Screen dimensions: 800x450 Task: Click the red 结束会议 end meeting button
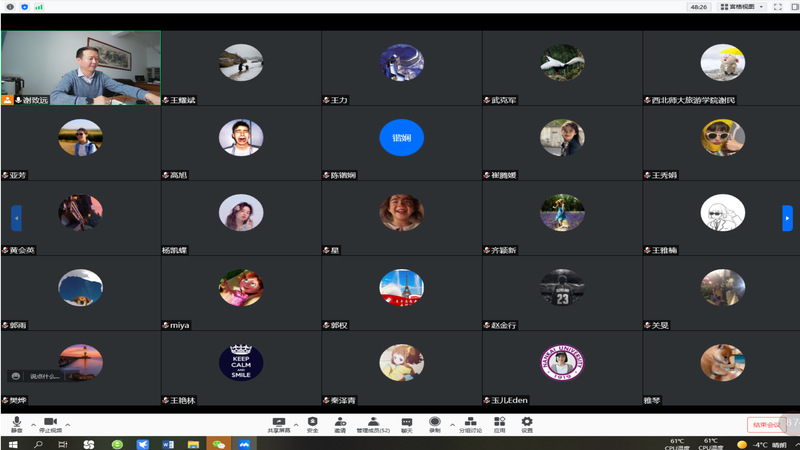click(765, 425)
